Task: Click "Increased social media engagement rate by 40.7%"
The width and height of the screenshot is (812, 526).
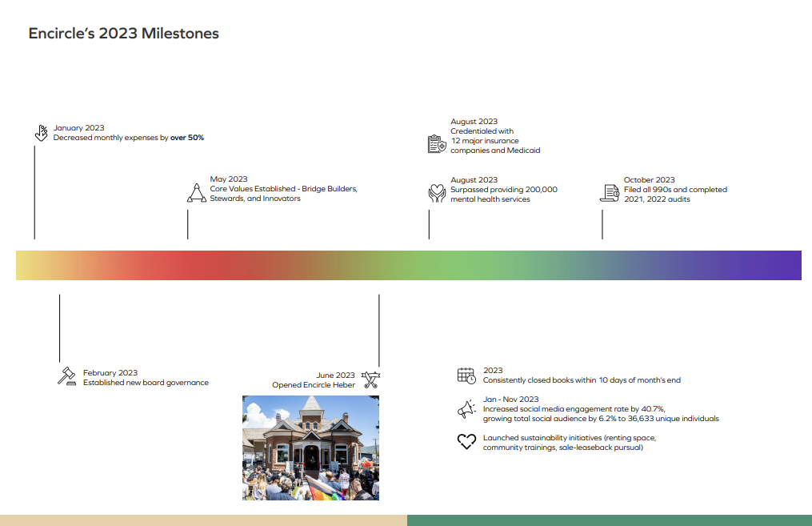Action: tap(574, 409)
